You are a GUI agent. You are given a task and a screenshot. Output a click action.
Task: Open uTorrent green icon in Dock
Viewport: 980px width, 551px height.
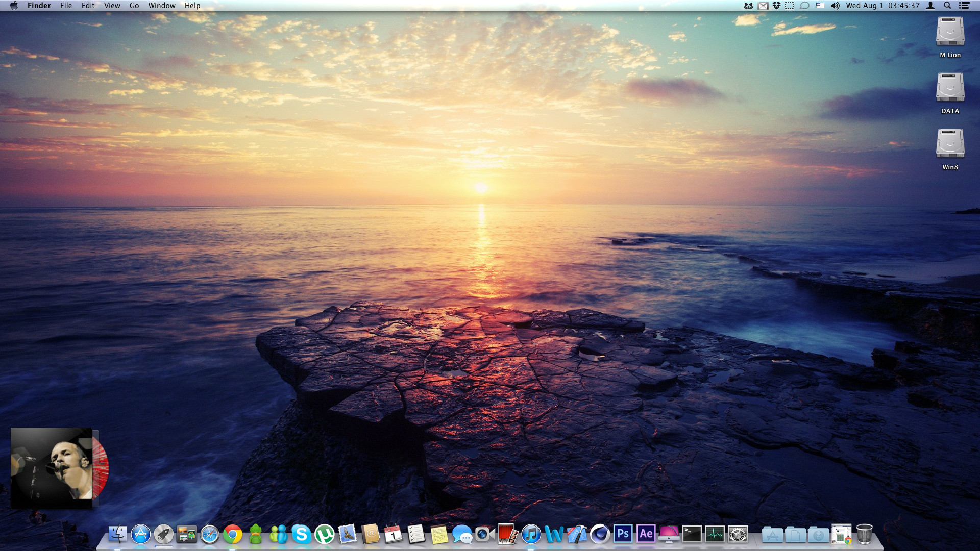[x=325, y=534]
